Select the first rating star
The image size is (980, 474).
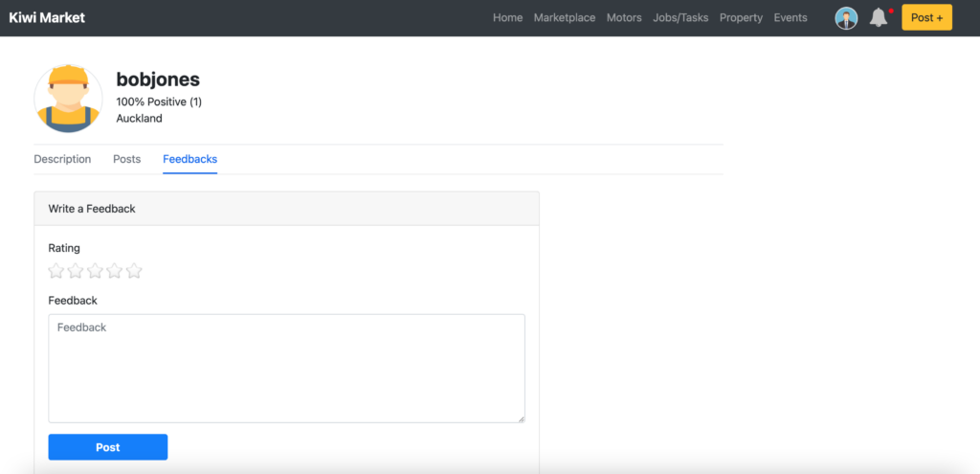click(56, 271)
